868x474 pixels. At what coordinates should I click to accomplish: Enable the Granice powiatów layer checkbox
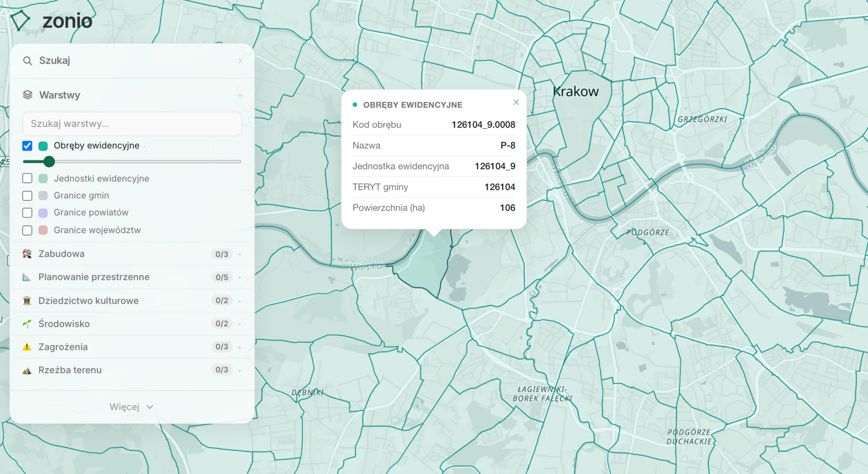pos(27,213)
